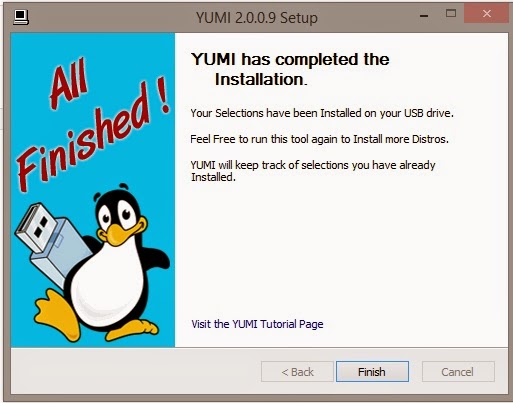
Task: Click the Finish button
Action: click(x=372, y=372)
